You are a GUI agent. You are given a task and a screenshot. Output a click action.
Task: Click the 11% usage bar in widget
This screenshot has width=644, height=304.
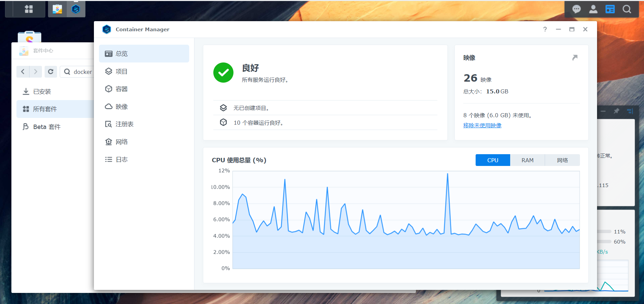pyautogui.click(x=604, y=231)
